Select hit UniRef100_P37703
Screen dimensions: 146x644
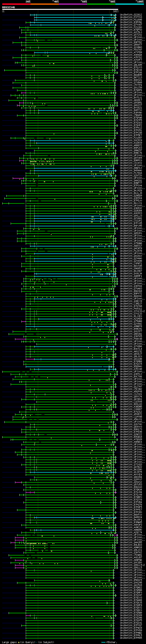pyautogui.click(x=131, y=17)
